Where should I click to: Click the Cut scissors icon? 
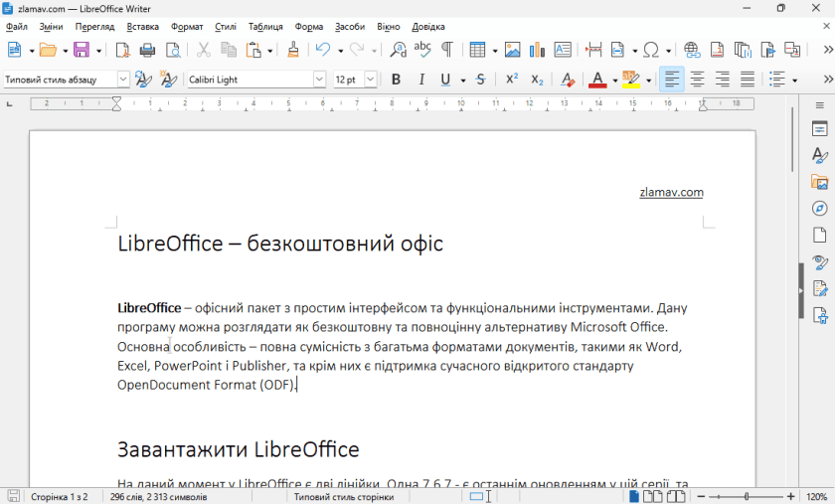(x=204, y=50)
